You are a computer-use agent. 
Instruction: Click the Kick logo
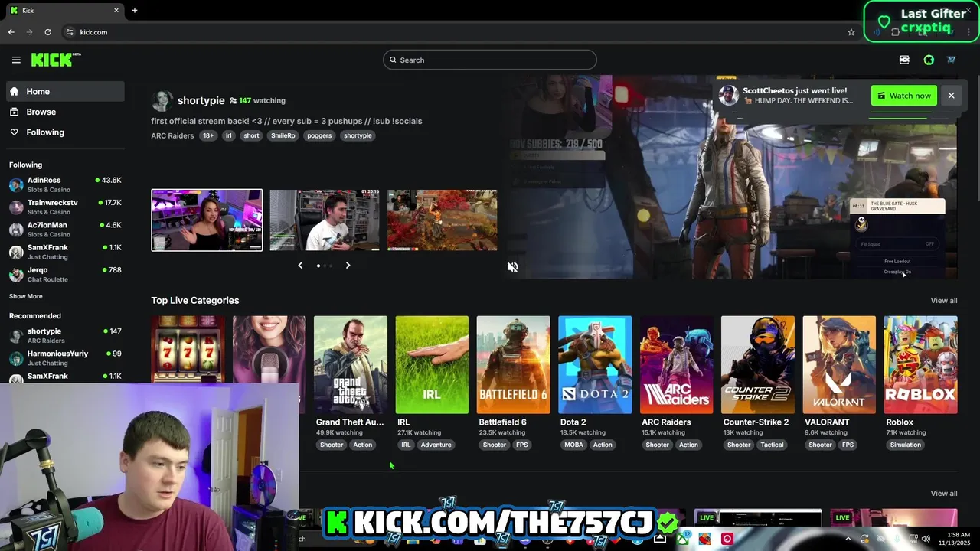click(x=56, y=60)
